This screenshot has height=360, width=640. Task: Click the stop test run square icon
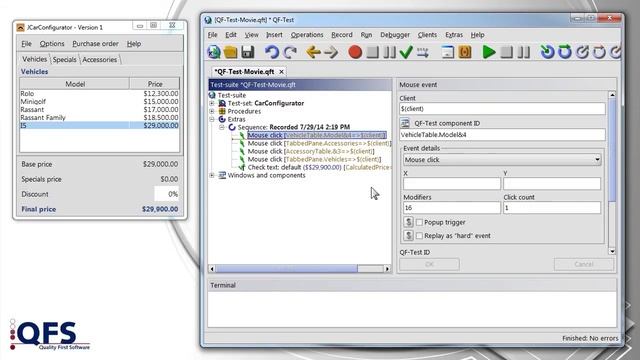506,52
